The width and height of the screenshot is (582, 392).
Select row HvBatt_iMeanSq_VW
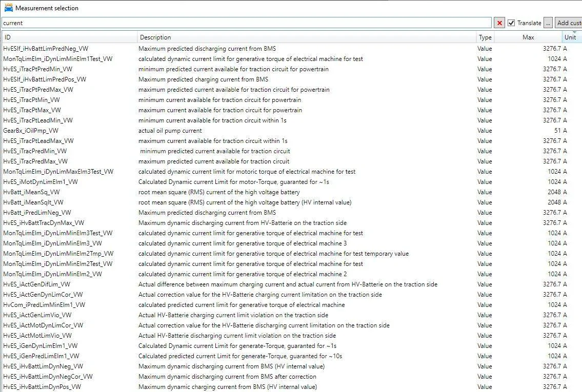[x=291, y=192]
